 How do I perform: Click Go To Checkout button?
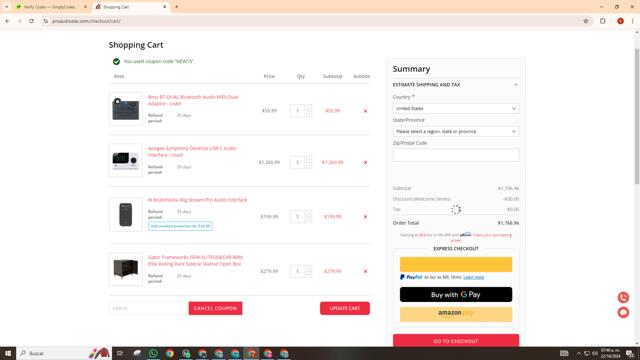[456, 340]
